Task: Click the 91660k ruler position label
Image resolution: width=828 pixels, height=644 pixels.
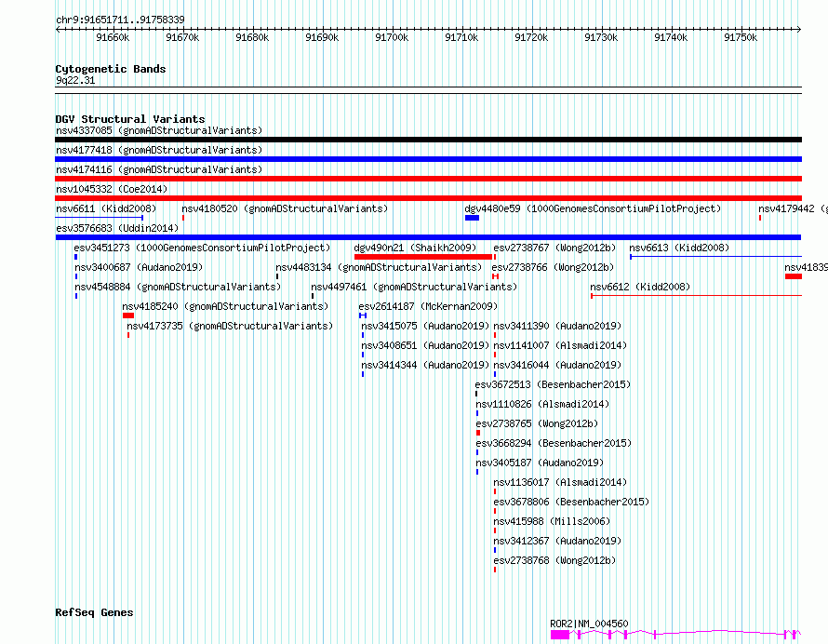Action: pos(113,37)
